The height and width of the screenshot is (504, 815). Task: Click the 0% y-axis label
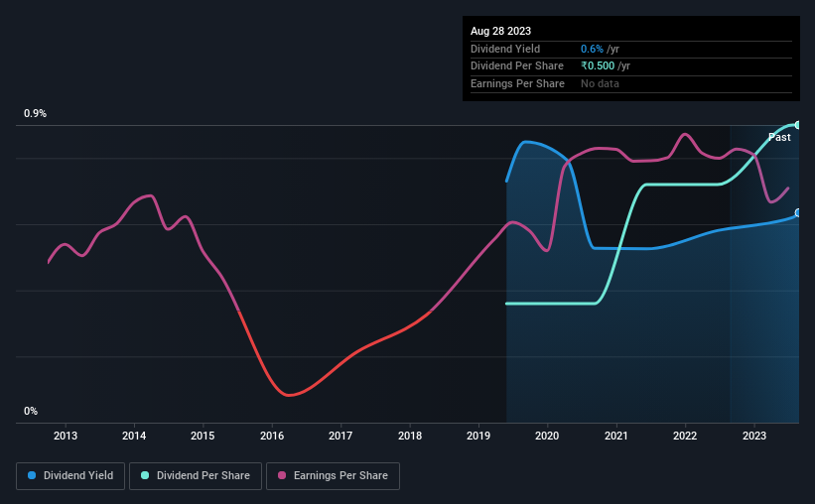(31, 411)
